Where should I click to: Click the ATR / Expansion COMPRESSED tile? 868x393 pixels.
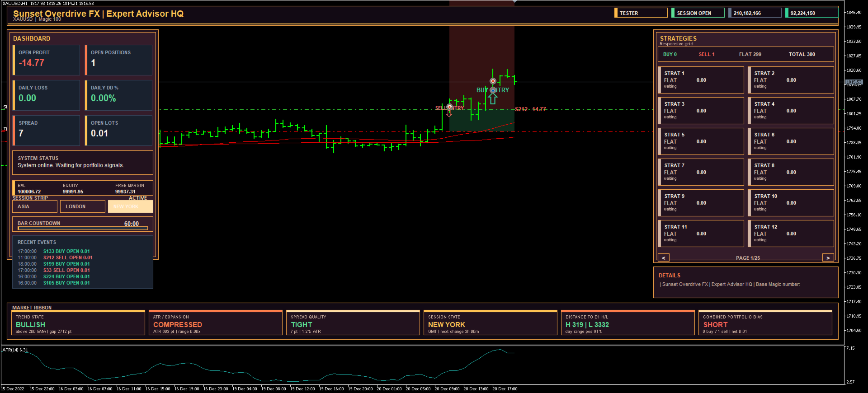216,323
